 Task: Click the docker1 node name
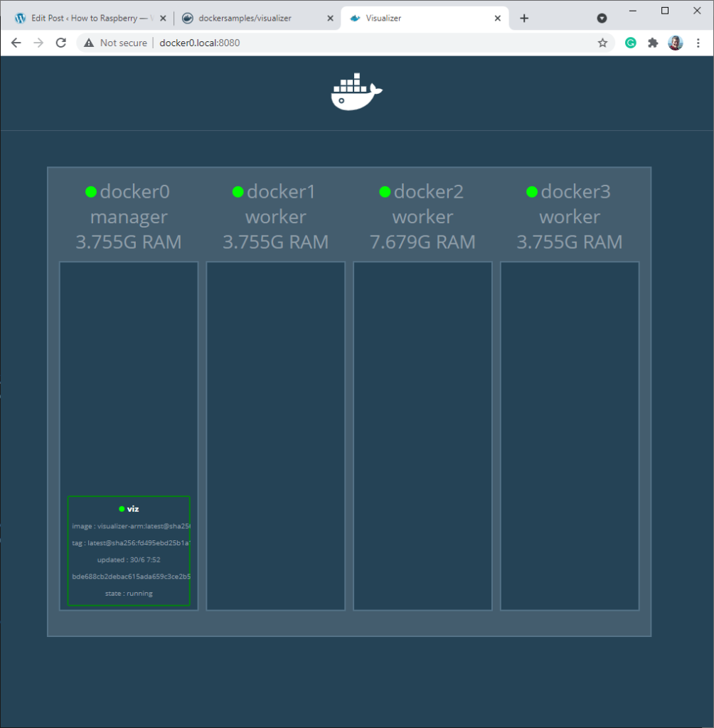coord(281,192)
